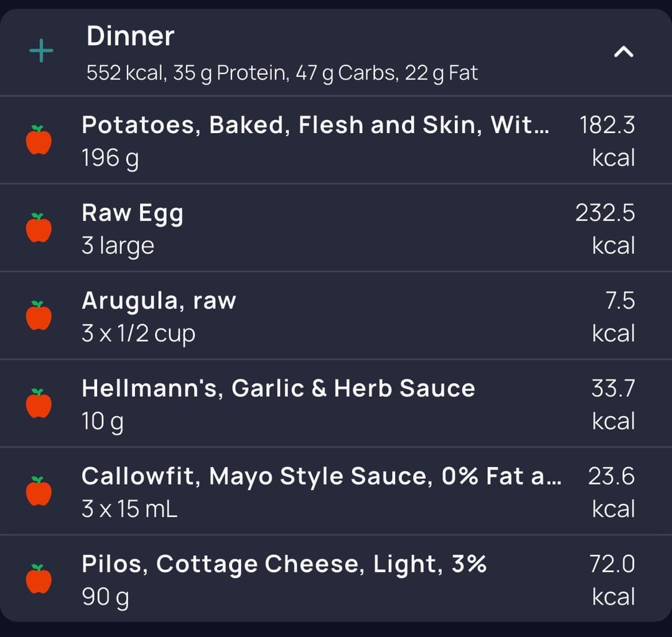Tap the apple icon beside Arugula, raw
The height and width of the screenshot is (637, 672).
tap(39, 315)
